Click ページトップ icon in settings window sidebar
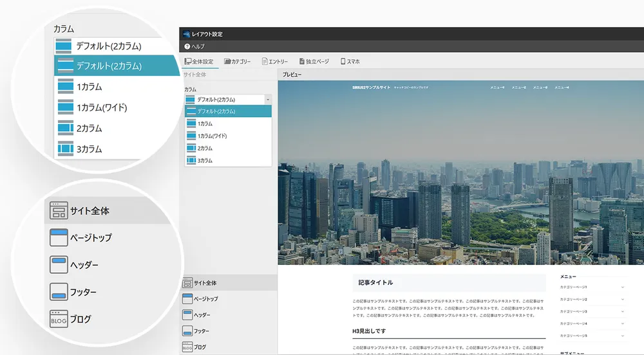This screenshot has height=355, width=644. 187,299
